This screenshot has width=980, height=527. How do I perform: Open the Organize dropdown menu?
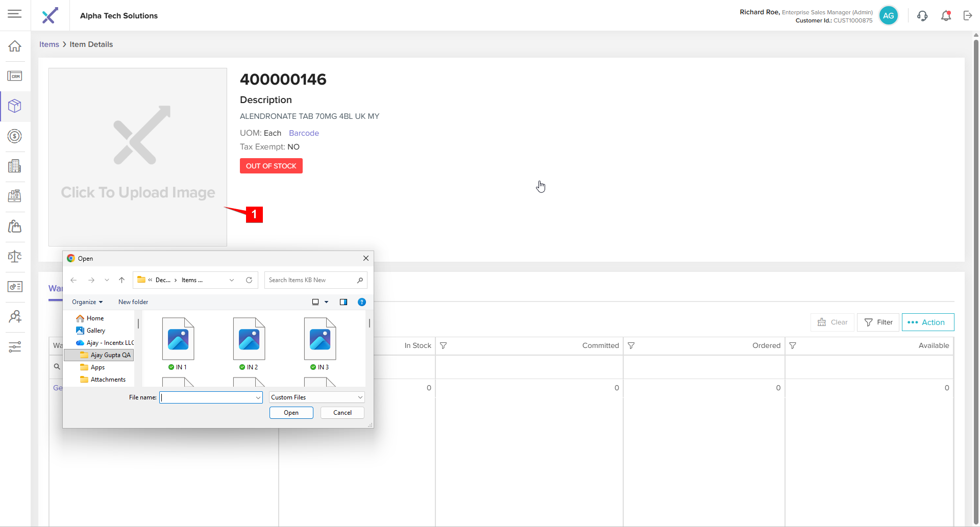(87, 302)
